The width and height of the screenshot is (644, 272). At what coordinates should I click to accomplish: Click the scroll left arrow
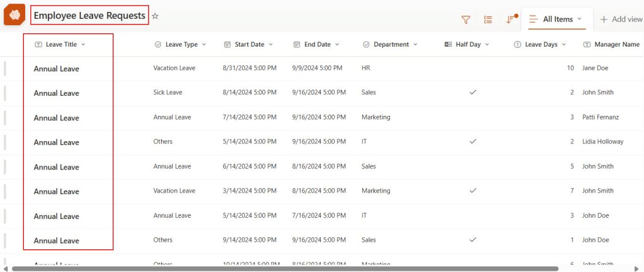[5, 269]
